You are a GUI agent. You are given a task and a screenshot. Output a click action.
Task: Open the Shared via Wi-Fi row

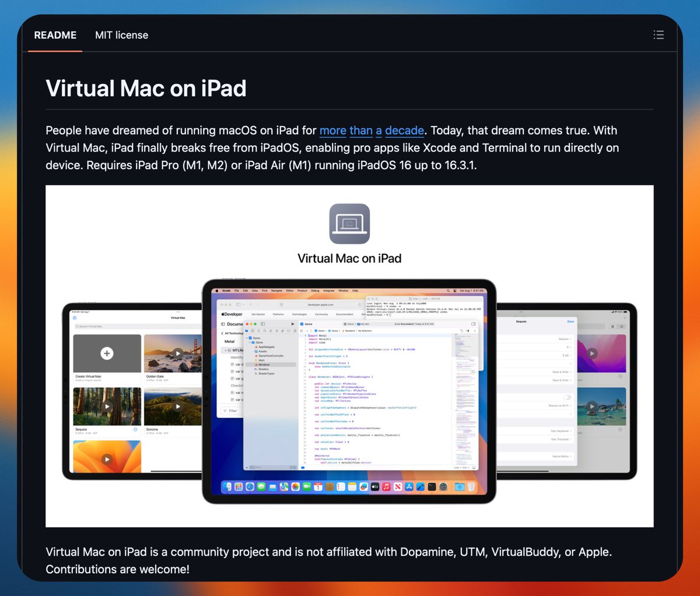(x=535, y=405)
